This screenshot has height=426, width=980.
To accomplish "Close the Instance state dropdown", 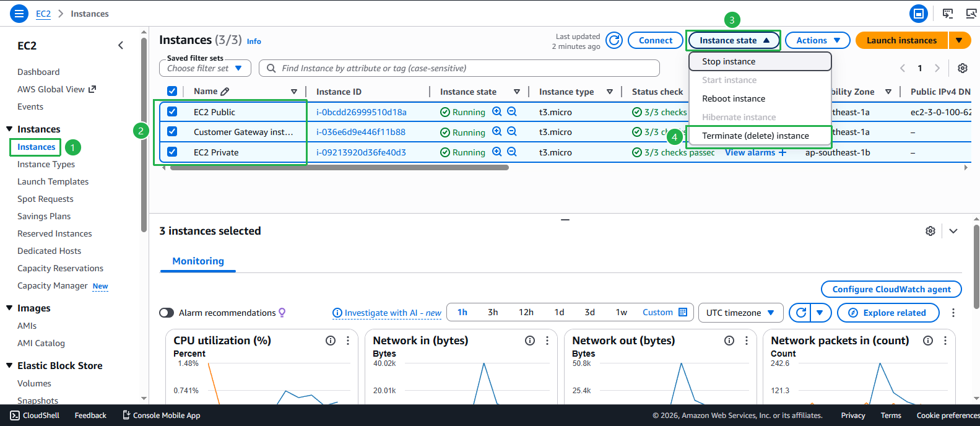I will [x=734, y=40].
